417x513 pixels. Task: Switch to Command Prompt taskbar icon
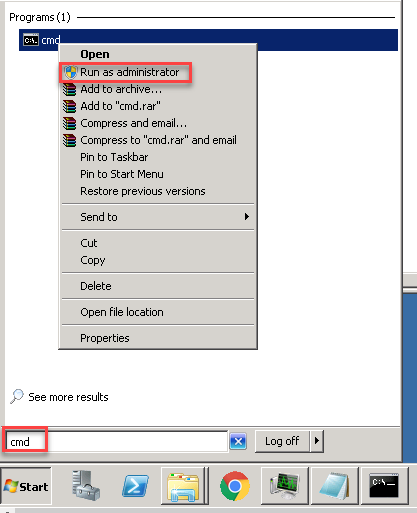tap(385, 486)
